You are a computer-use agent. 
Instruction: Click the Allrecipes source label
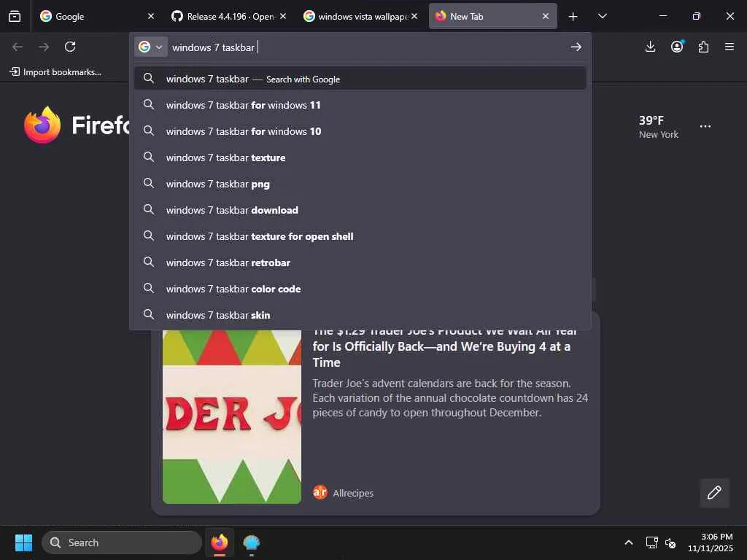point(353,493)
